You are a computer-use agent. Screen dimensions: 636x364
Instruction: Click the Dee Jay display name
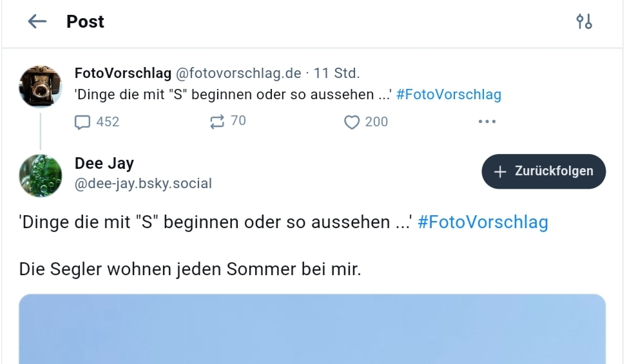pyautogui.click(x=104, y=164)
